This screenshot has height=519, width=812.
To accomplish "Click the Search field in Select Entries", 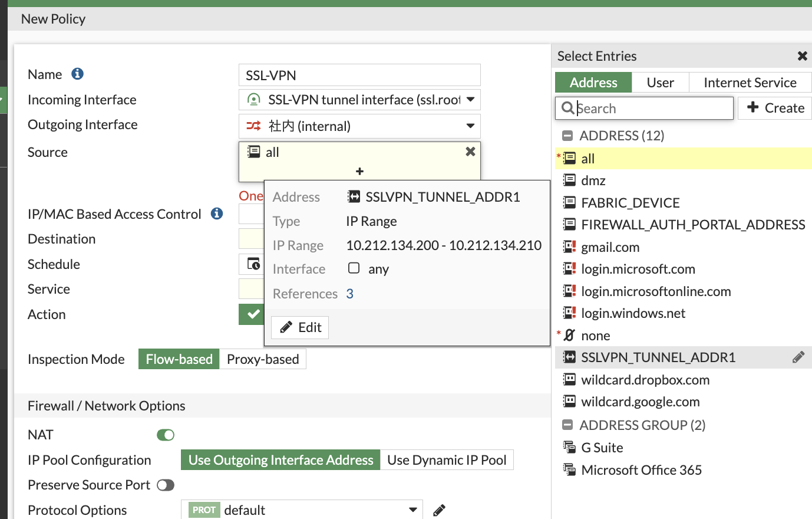I will [x=644, y=108].
